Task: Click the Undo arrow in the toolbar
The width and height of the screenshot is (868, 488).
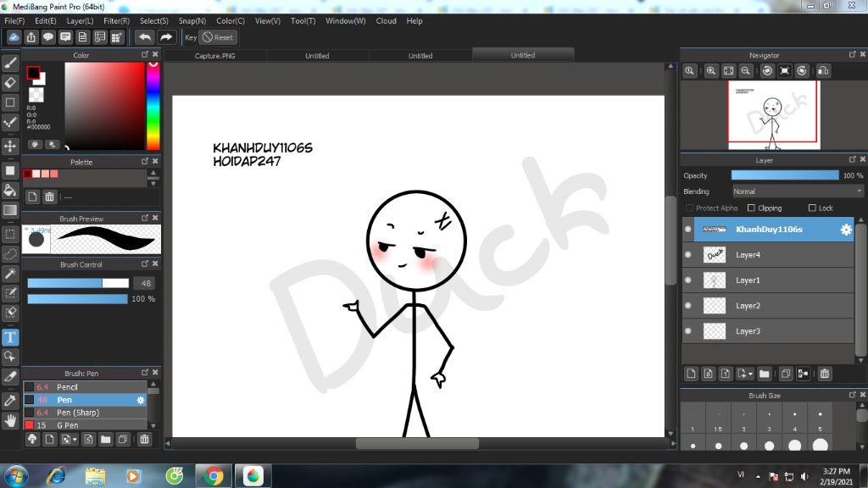Action: point(145,37)
